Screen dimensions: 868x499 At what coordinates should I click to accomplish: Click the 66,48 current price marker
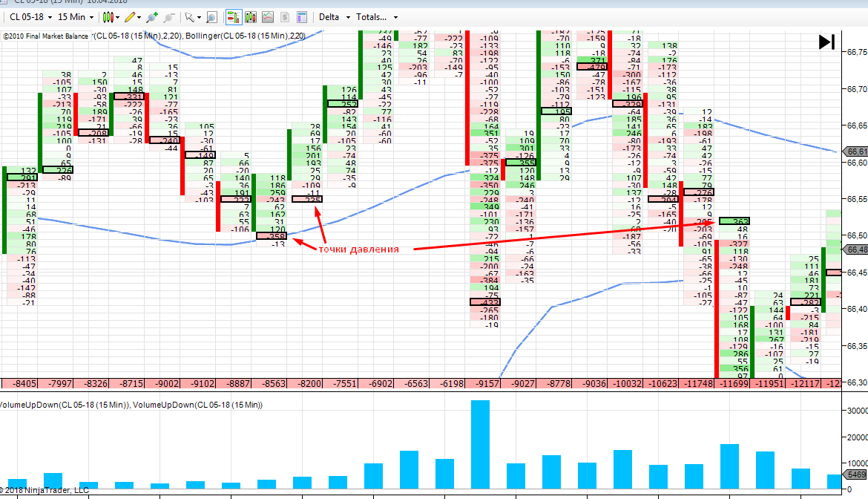856,249
